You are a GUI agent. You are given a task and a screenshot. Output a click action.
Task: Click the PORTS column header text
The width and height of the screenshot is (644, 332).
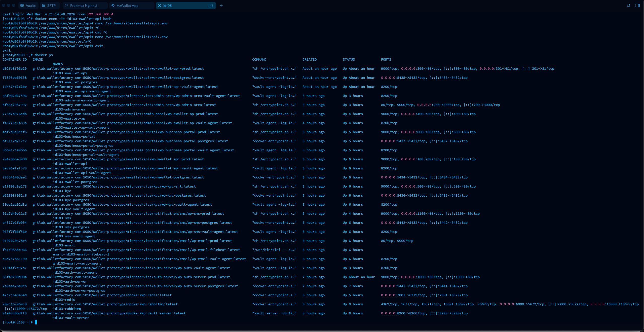(x=386, y=60)
